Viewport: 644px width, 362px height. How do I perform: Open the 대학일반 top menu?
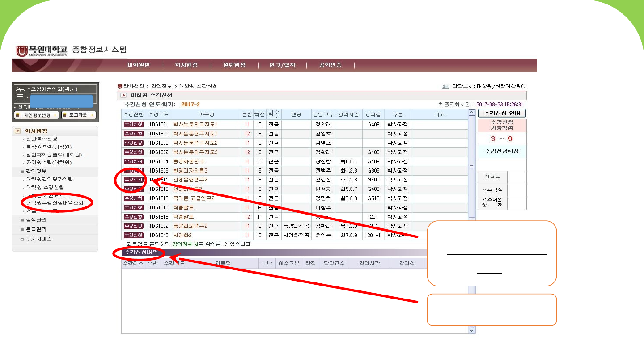click(139, 65)
